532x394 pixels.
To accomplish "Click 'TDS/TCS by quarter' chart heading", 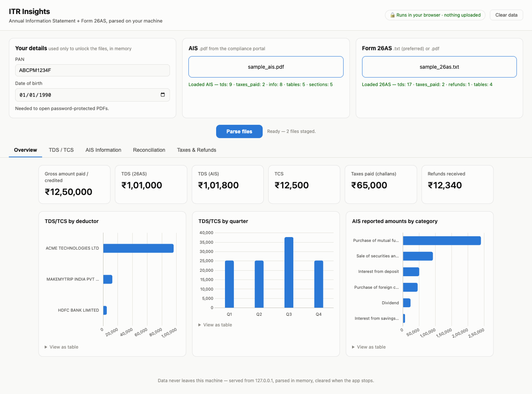I will [223, 221].
